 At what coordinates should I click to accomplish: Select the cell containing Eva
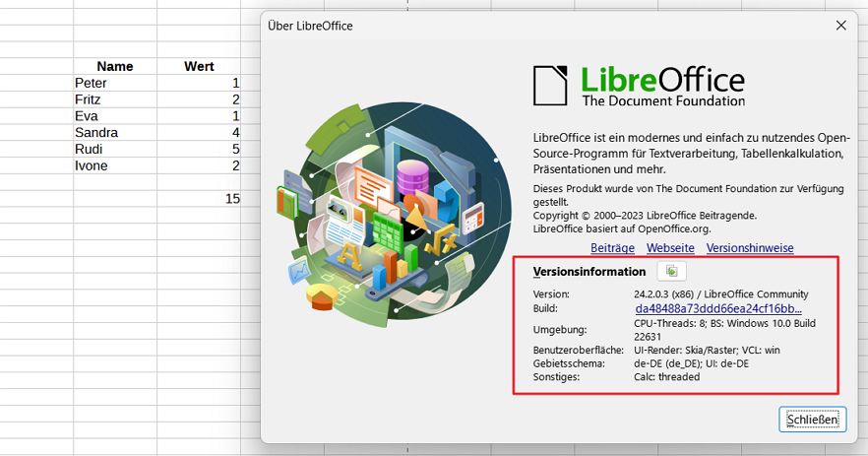pyautogui.click(x=115, y=116)
